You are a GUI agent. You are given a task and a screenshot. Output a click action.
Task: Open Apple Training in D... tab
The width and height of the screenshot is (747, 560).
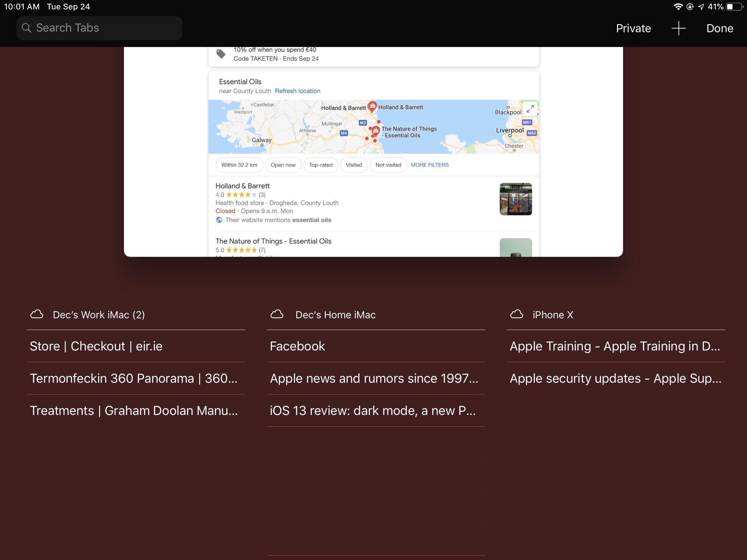tap(616, 346)
